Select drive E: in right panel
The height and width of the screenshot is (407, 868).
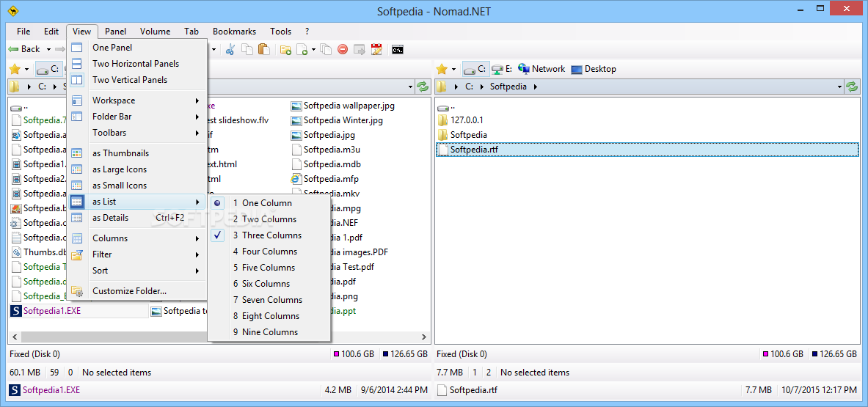click(502, 69)
